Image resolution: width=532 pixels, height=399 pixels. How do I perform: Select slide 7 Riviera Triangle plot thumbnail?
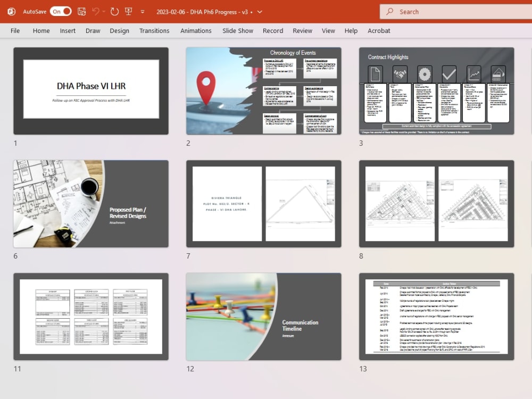coord(264,204)
